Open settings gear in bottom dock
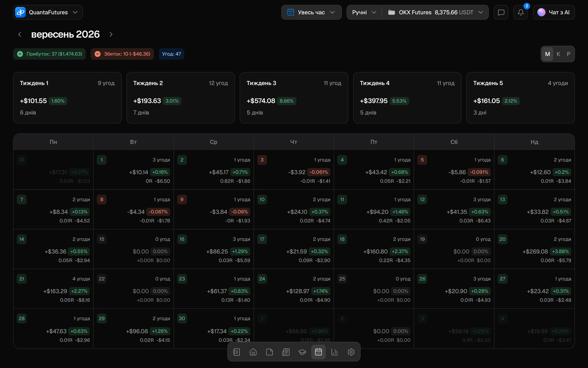This screenshot has height=368, width=588. (351, 352)
